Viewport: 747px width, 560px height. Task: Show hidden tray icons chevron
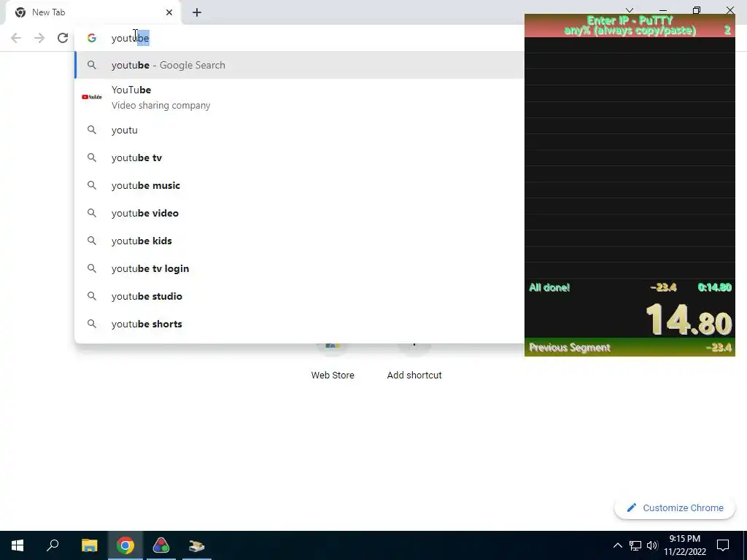coord(617,545)
